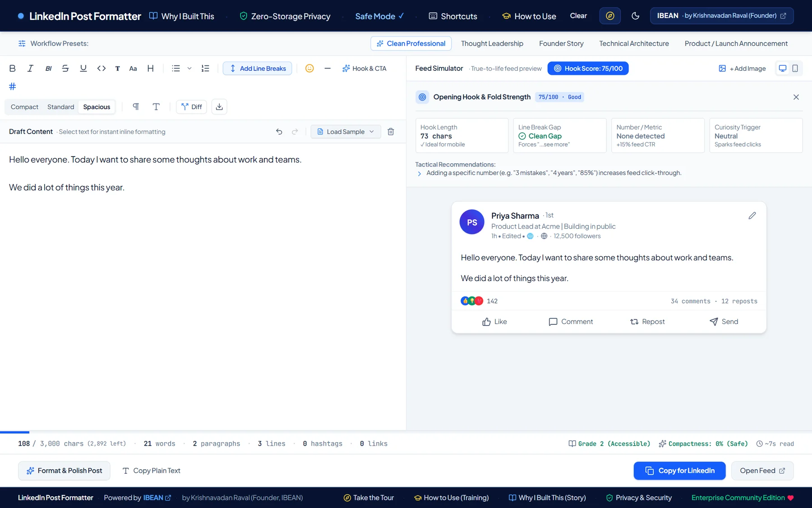Expand the tactical recommendation chevron
This screenshot has height=508, width=812.
pyautogui.click(x=420, y=174)
